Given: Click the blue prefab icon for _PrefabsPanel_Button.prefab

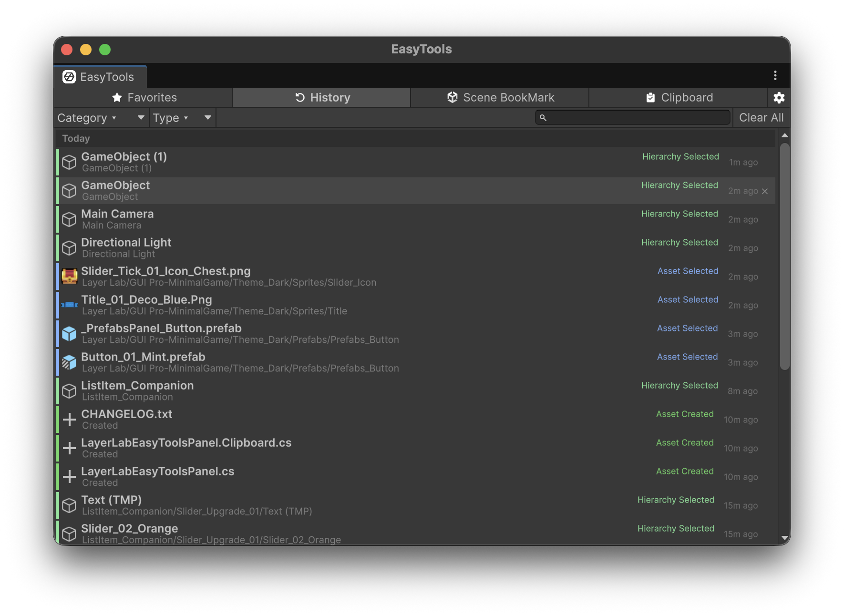Looking at the screenshot, I should pyautogui.click(x=69, y=334).
